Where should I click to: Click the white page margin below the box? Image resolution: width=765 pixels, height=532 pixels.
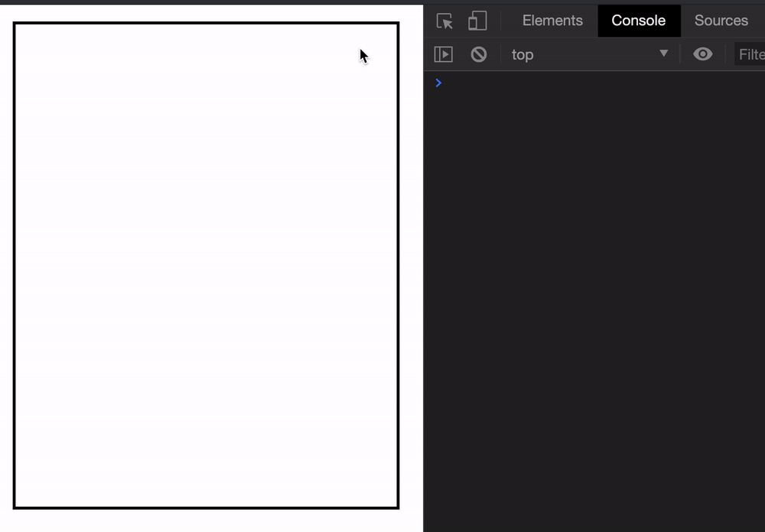tap(207, 521)
